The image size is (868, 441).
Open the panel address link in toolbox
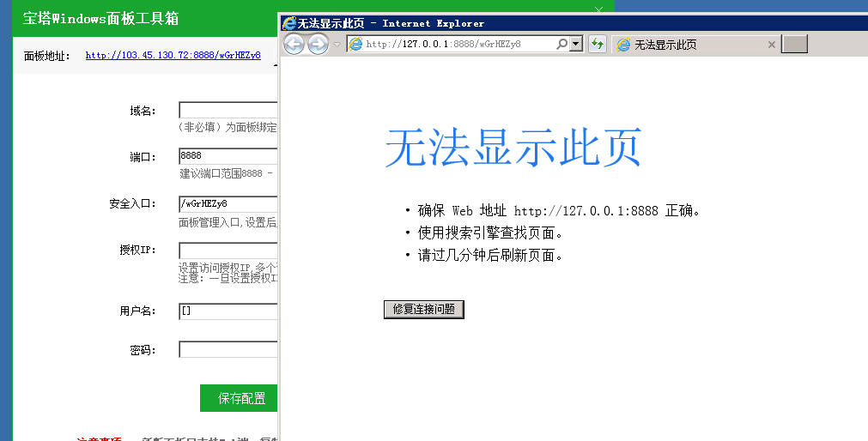point(173,55)
